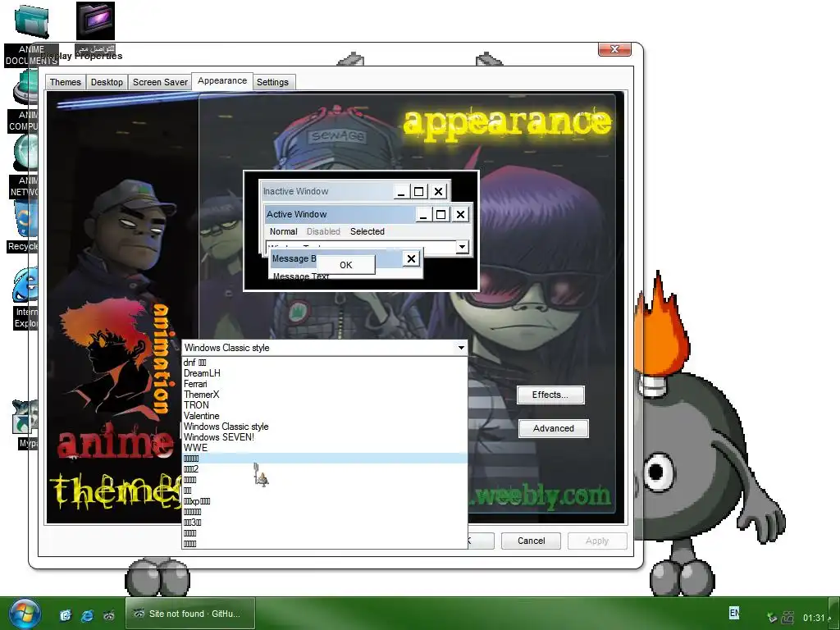Select the ANIME COMPUTER desktop icon
This screenshot has width=840, height=630.
(x=25, y=89)
